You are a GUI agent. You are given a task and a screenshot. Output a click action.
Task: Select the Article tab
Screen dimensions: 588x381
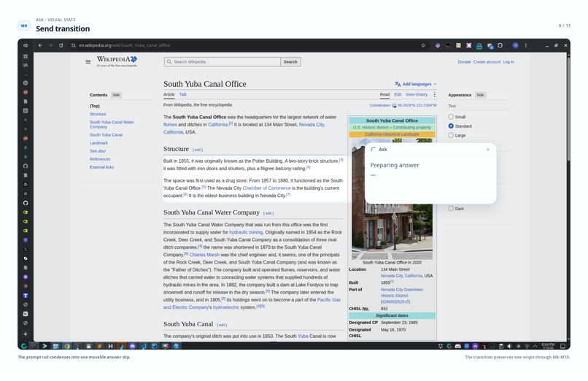(169, 94)
